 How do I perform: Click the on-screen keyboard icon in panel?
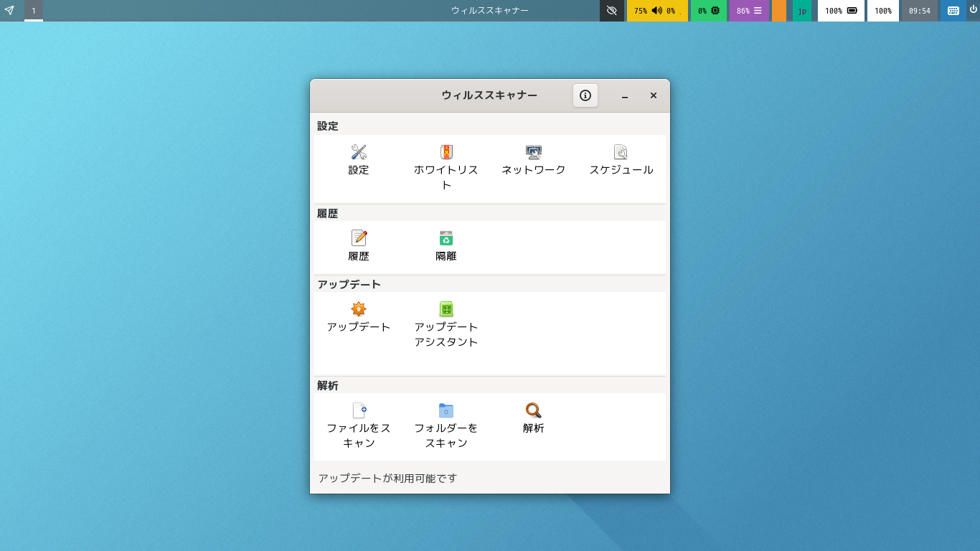pos(953,11)
